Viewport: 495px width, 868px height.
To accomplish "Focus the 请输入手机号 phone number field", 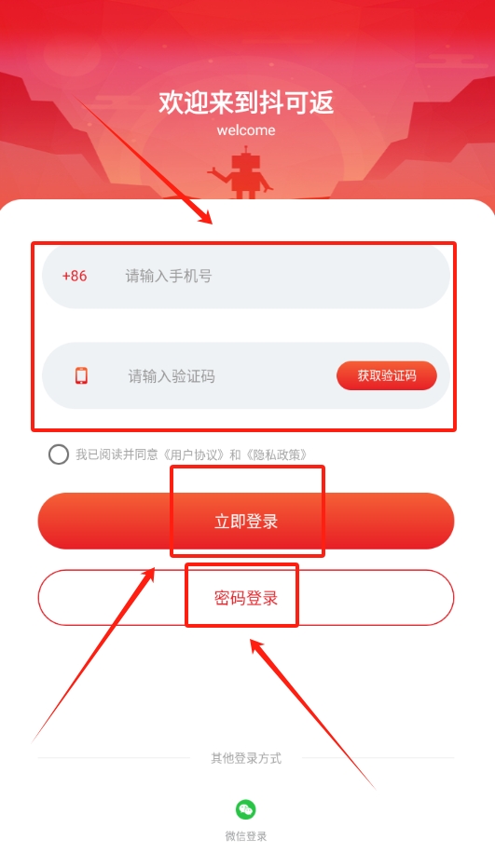I will click(x=246, y=276).
